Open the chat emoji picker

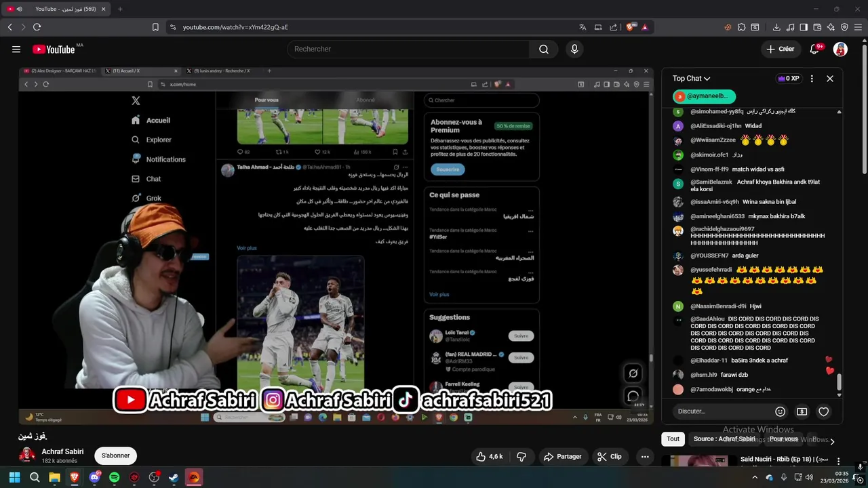pyautogui.click(x=781, y=411)
